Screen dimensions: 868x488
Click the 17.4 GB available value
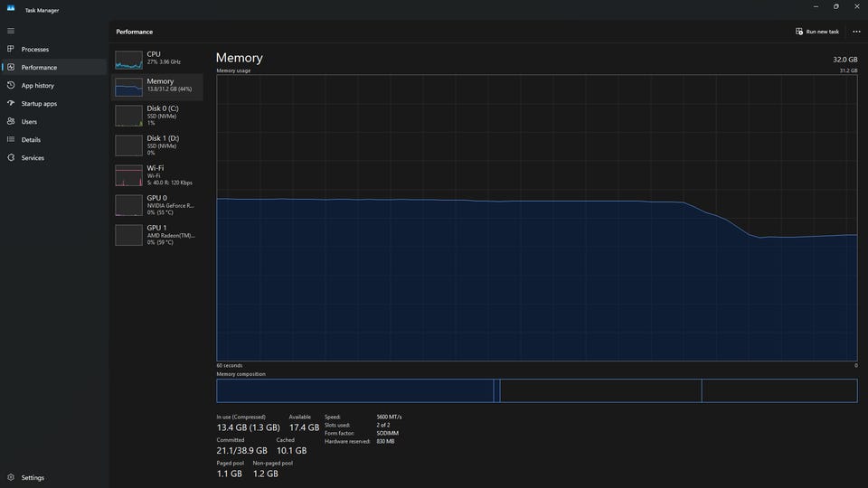[x=304, y=427]
